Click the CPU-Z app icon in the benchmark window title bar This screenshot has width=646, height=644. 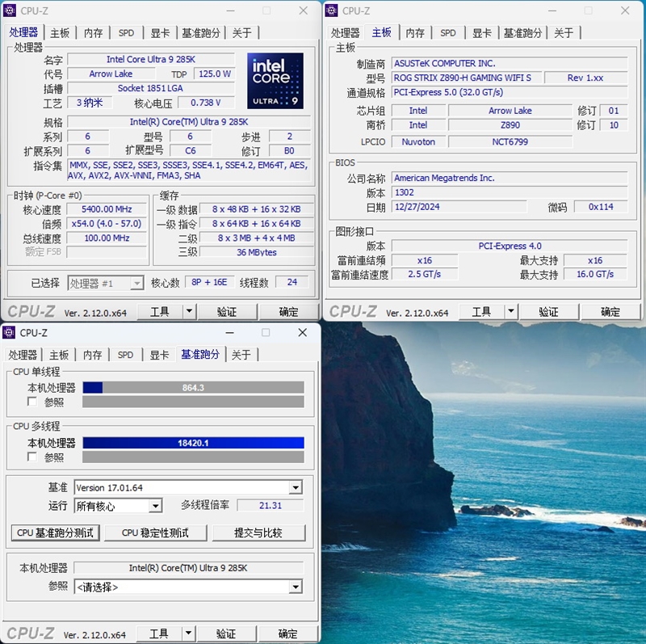9,332
